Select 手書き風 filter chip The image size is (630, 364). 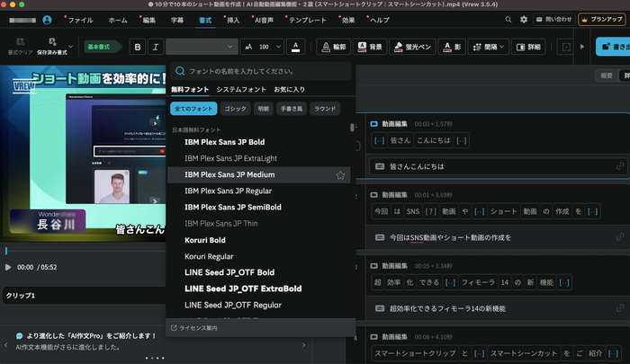click(292, 109)
